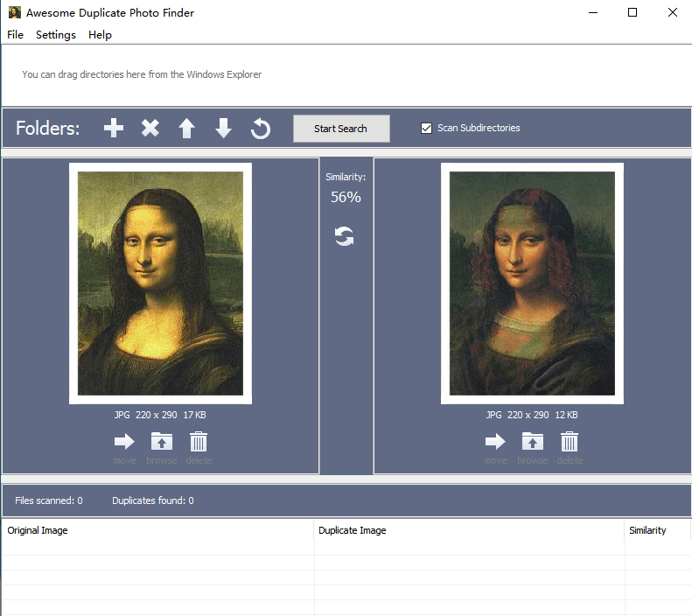Click the reset folders circular arrow icon
Screen dimensions: 692x616
pyautogui.click(x=260, y=129)
